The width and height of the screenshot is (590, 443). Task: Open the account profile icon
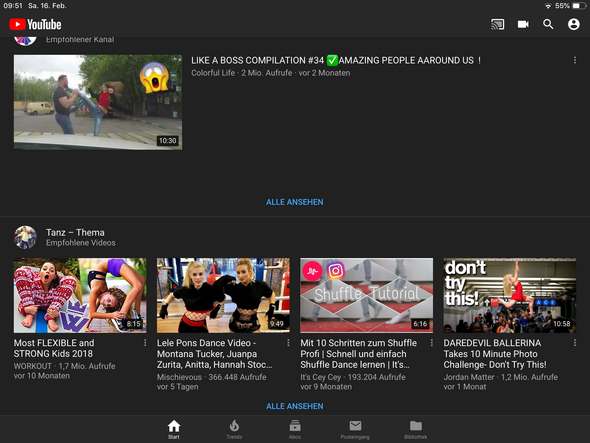click(x=573, y=24)
